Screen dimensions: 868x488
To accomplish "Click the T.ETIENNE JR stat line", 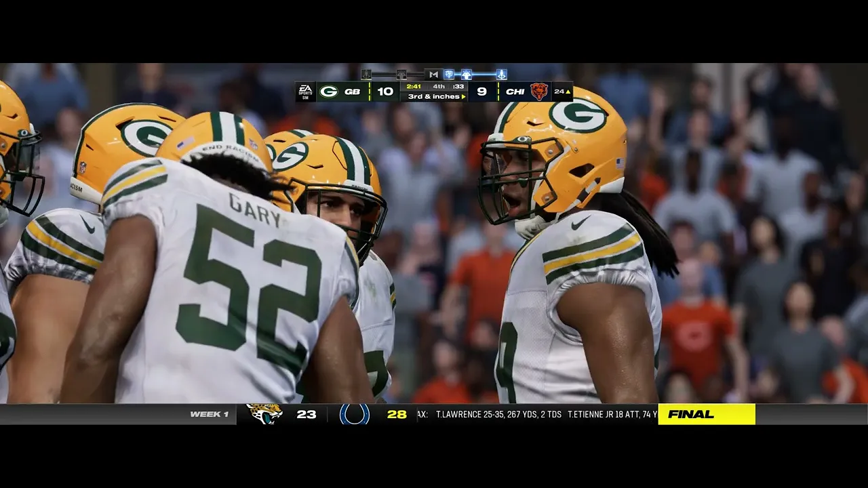I will 612,414.
